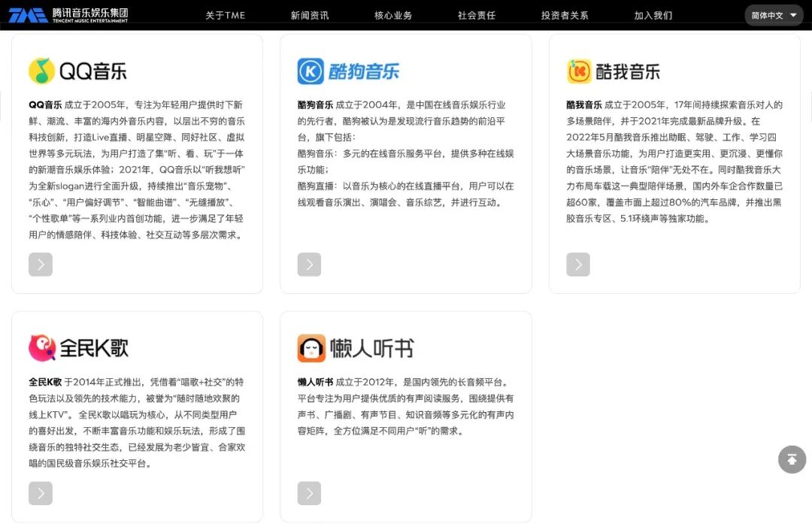The image size is (812, 530).
Task: Click the 酷狗音乐 blue K logo
Action: pyautogui.click(x=311, y=71)
